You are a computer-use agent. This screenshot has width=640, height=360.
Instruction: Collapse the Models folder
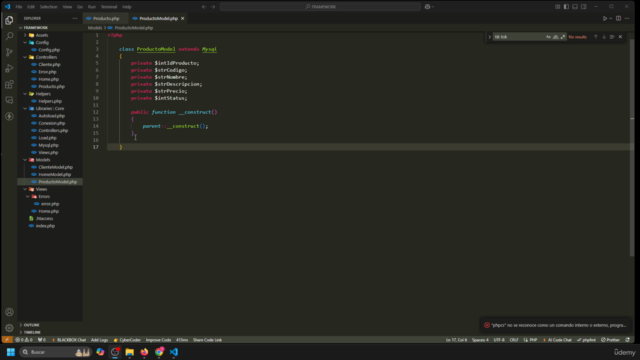click(x=42, y=160)
